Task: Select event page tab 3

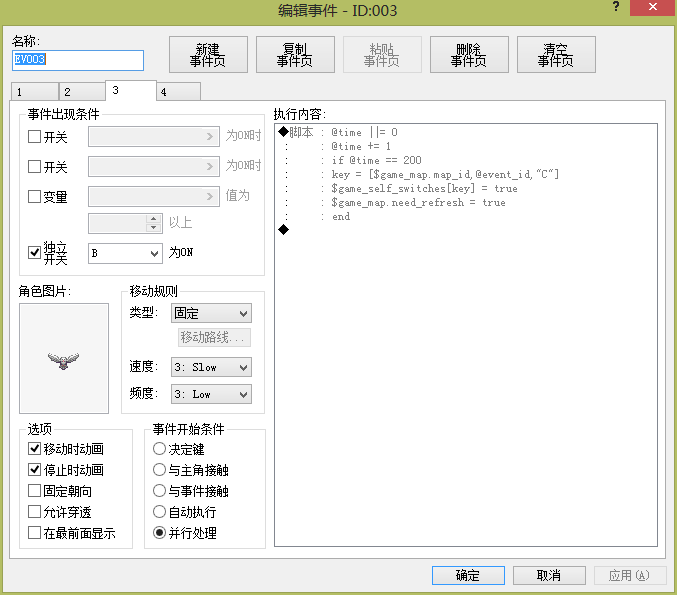Action: click(131, 90)
